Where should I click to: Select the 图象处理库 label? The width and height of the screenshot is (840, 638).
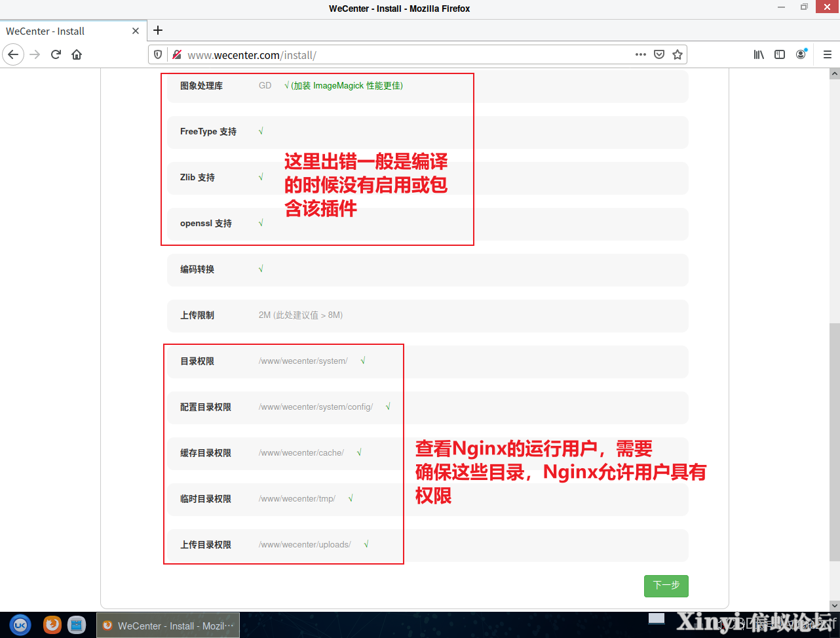coord(202,86)
